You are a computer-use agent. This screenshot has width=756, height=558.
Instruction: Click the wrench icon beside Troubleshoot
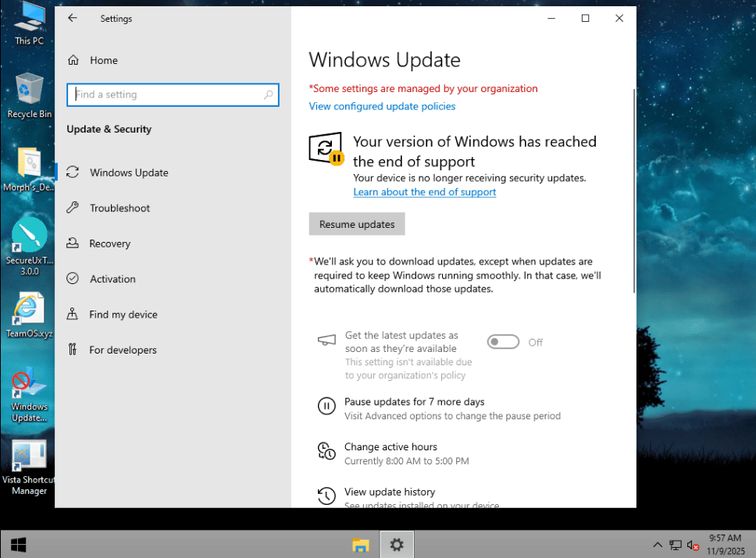(73, 208)
